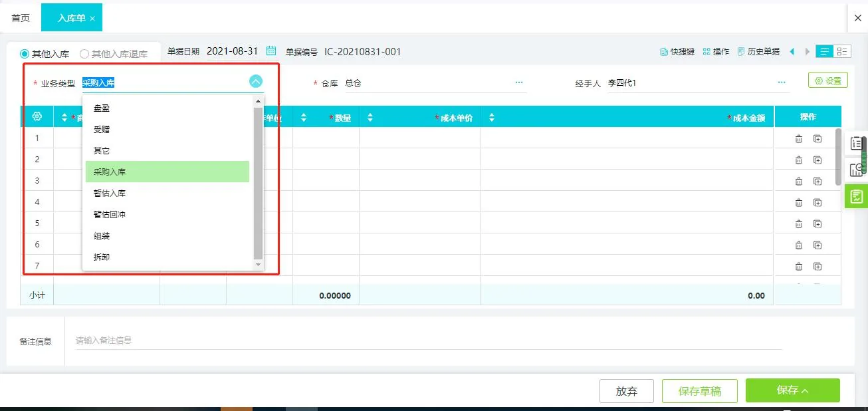Open the calendar date picker icon
The image size is (868, 411).
click(x=271, y=51)
